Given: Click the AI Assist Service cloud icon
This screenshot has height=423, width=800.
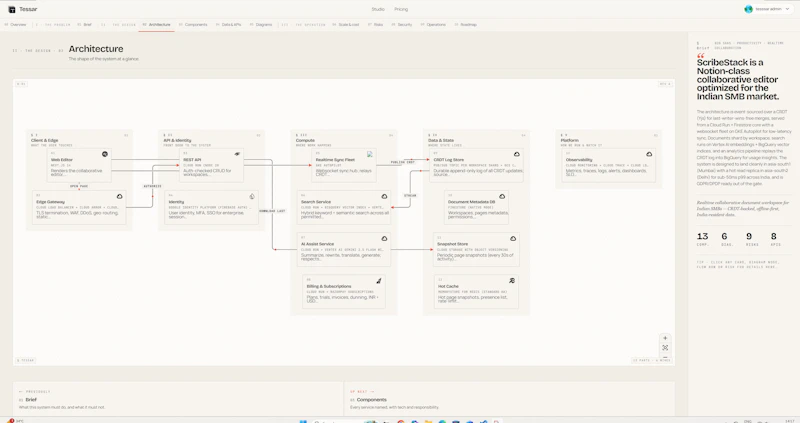Looking at the screenshot, I should (384, 238).
